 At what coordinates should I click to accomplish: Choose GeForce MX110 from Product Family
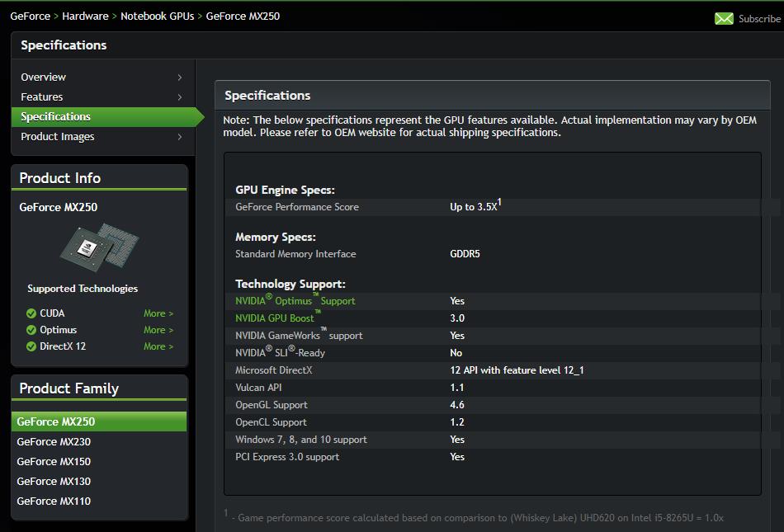pyautogui.click(x=54, y=501)
